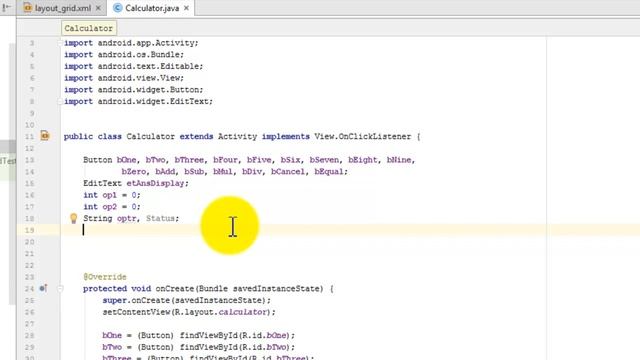640x360 pixels.
Task: Click the 'bEqual' variable on line 14
Action: click(329, 171)
